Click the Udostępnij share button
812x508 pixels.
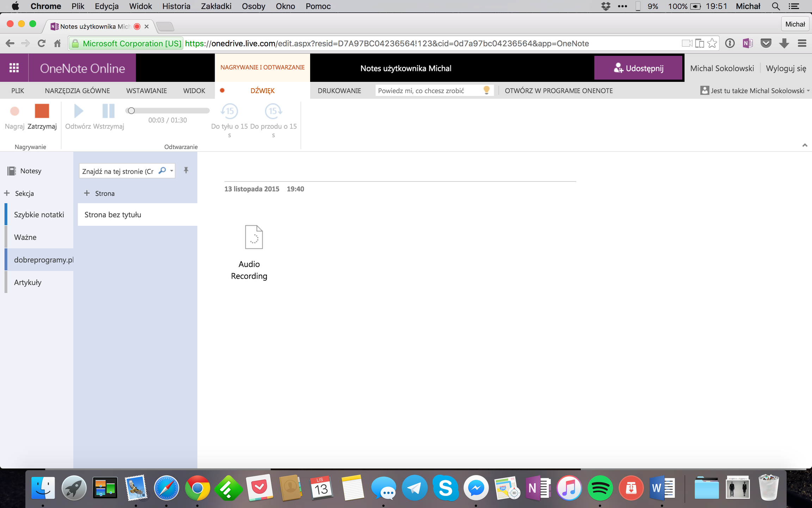pyautogui.click(x=638, y=68)
